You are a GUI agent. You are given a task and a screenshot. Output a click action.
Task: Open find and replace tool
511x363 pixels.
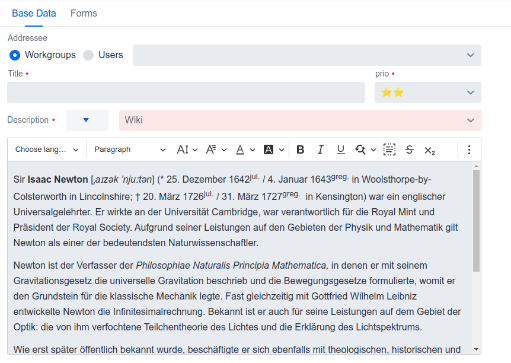tap(360, 150)
